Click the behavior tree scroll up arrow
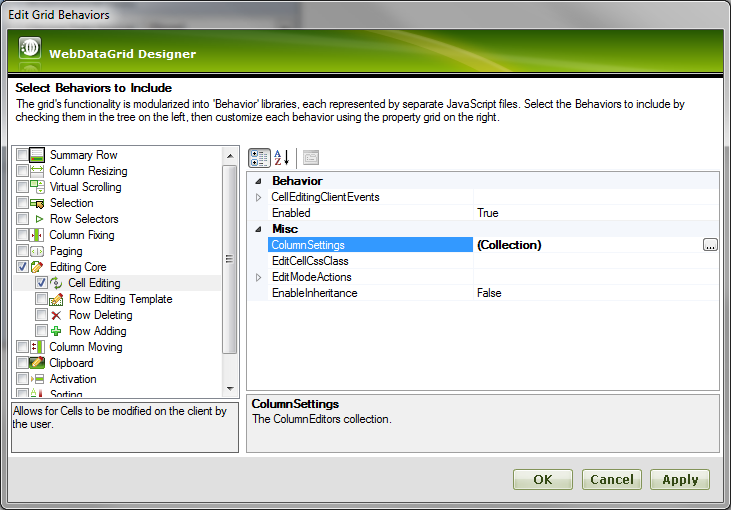 tap(230, 156)
